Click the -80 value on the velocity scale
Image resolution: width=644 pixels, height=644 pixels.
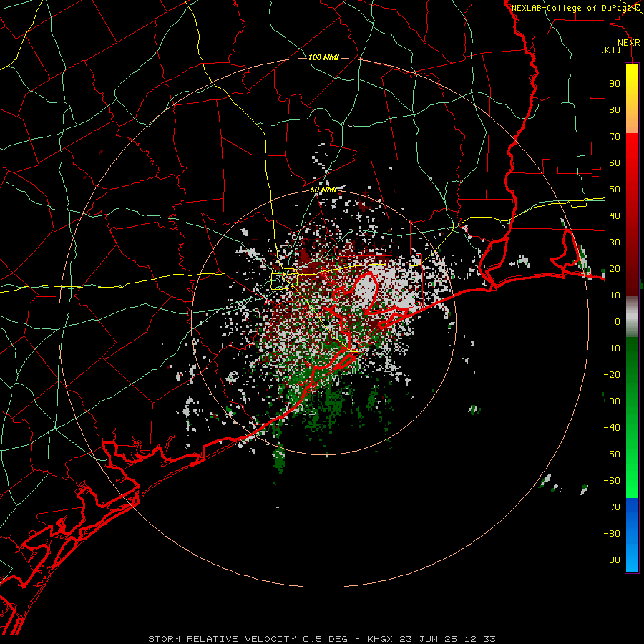click(x=612, y=534)
